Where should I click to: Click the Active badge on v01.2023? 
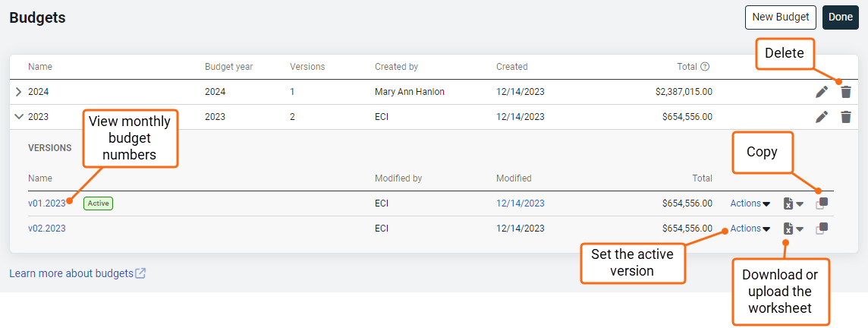coord(99,203)
